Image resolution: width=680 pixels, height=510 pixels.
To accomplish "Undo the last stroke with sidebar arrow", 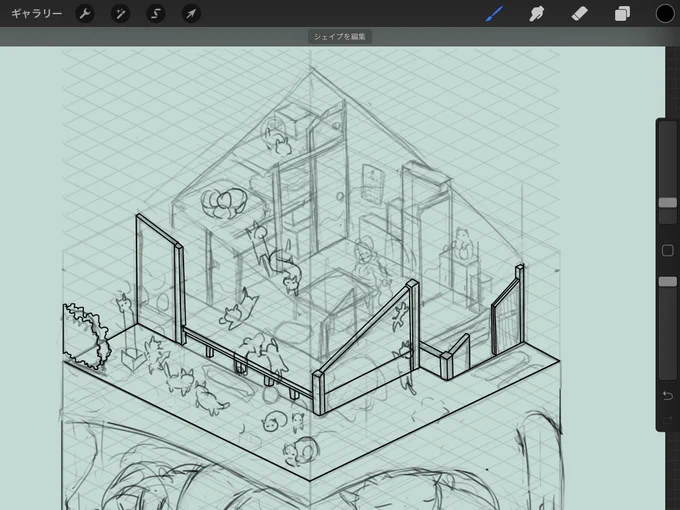I will click(x=667, y=396).
